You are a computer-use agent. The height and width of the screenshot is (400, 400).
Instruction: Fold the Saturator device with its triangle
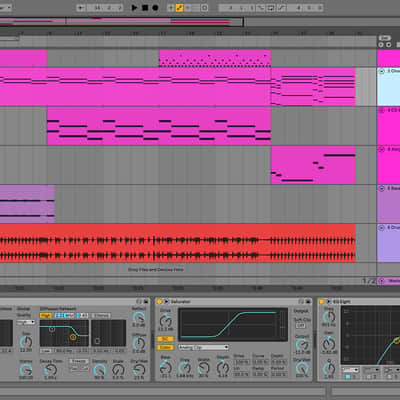click(166, 302)
